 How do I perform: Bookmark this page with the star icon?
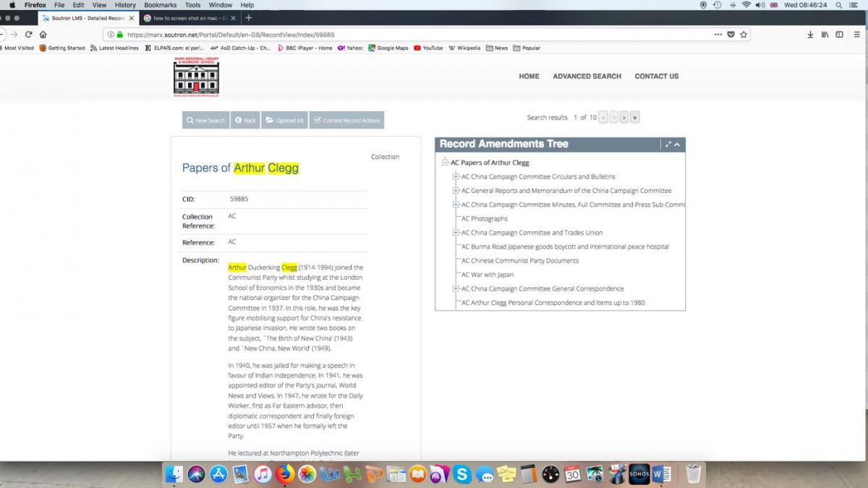(x=744, y=34)
